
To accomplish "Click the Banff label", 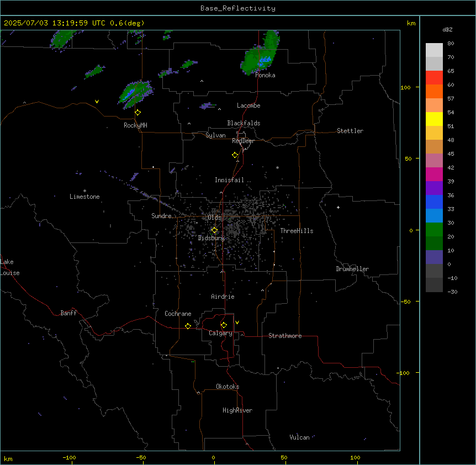I will coord(68,313).
